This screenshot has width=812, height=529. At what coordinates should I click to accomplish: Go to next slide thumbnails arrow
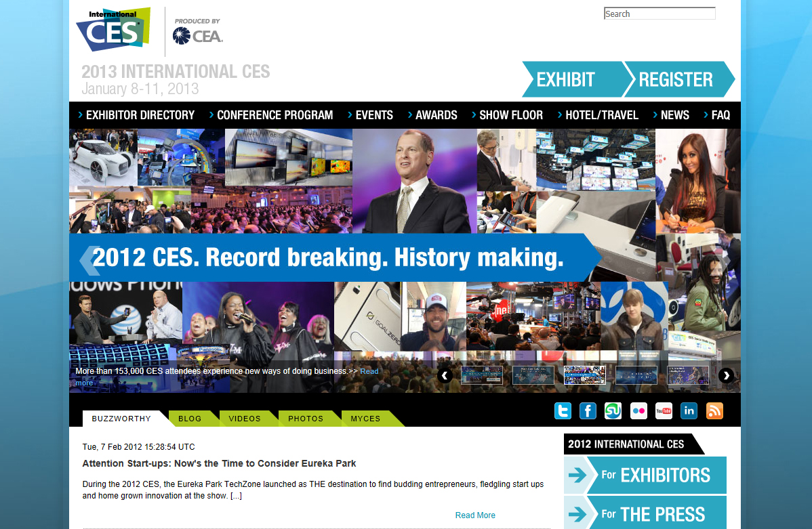(726, 376)
